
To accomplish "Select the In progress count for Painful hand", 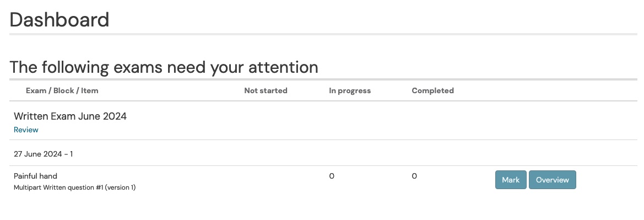I will tap(332, 176).
